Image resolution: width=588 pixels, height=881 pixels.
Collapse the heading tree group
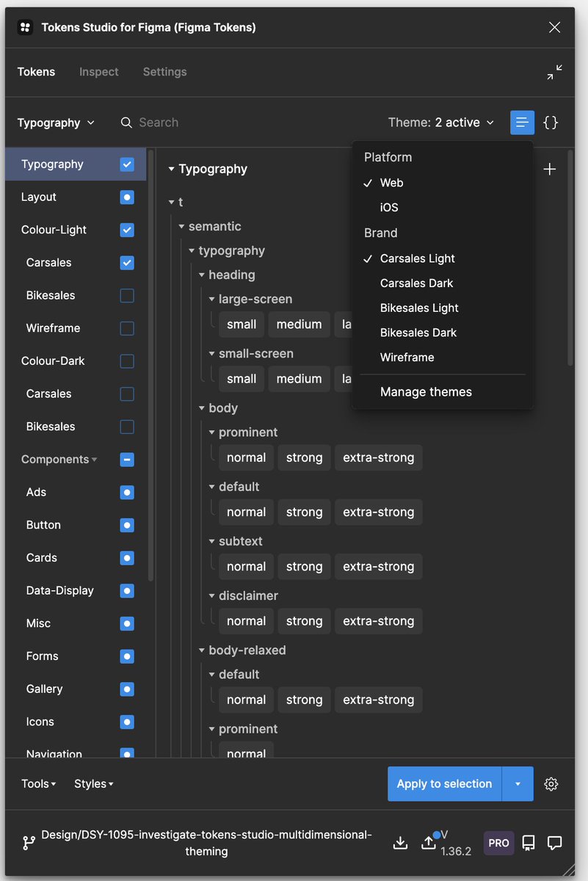tap(227, 275)
